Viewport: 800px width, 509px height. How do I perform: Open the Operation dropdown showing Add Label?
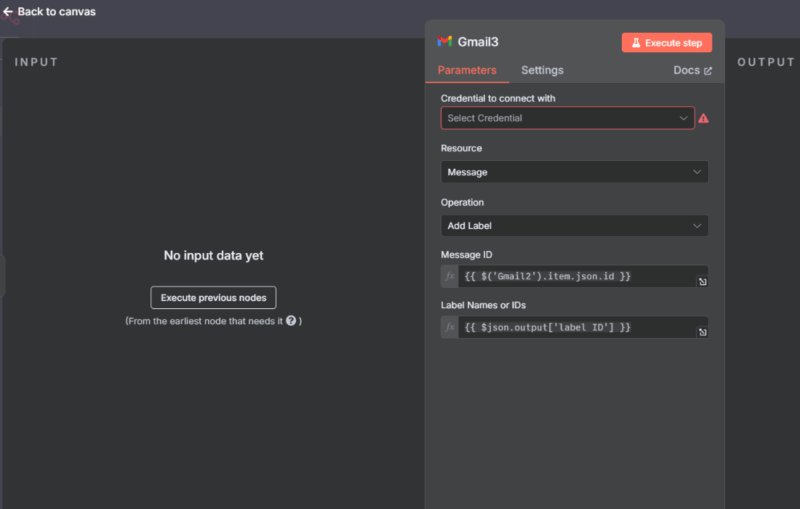574,225
